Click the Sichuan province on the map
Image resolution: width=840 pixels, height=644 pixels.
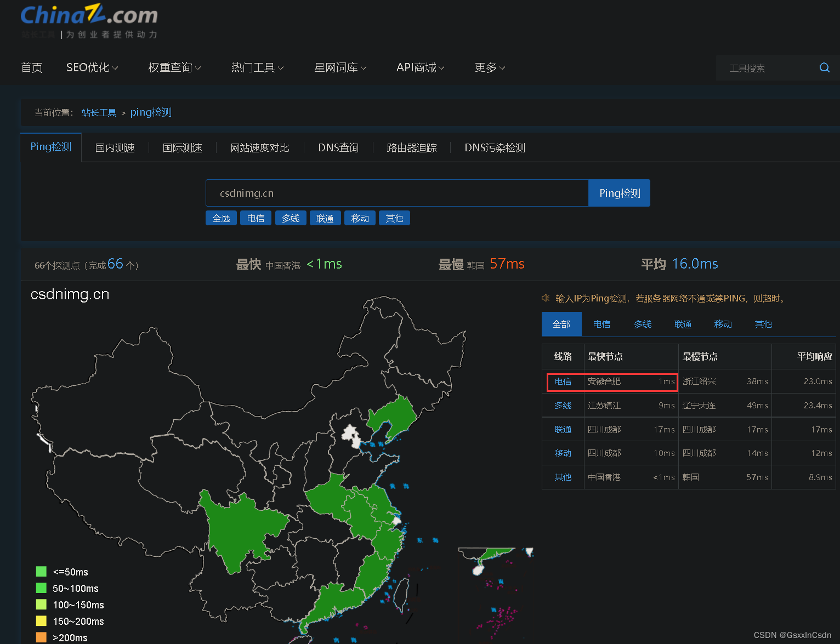pos(239,532)
